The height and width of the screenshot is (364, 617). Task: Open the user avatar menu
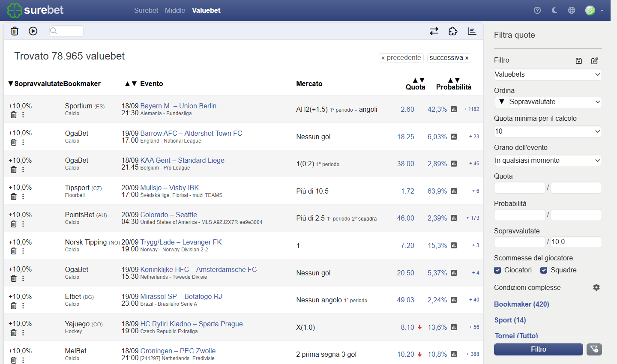click(590, 10)
